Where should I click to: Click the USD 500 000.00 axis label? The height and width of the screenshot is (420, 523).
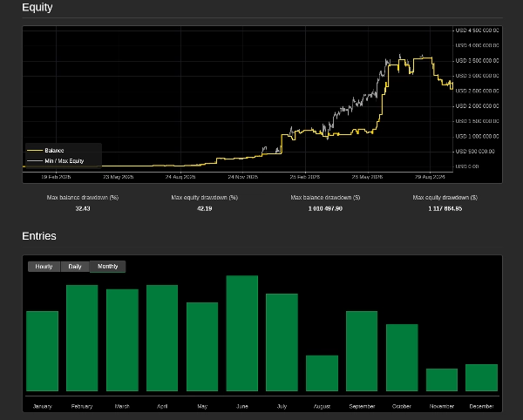(x=475, y=152)
